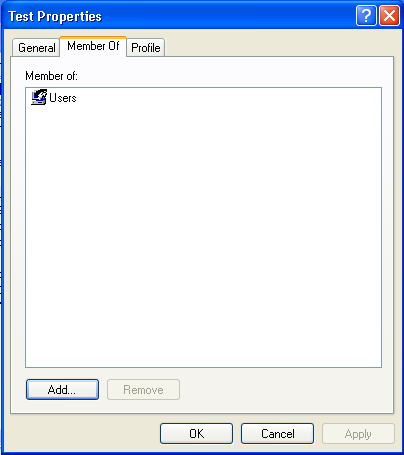This screenshot has width=404, height=455.
Task: Click the question mark Help icon
Action: [366, 15]
